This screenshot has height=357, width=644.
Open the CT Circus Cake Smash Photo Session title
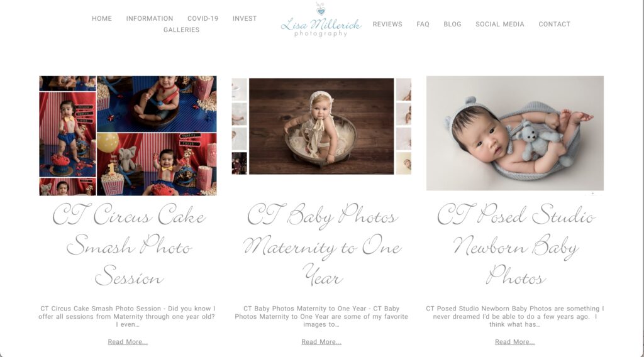129,245
